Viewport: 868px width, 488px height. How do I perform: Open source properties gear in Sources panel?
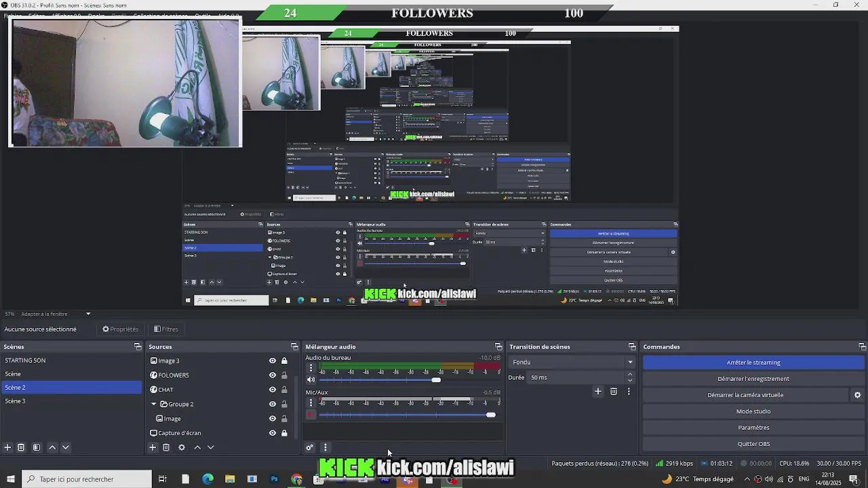point(182,447)
